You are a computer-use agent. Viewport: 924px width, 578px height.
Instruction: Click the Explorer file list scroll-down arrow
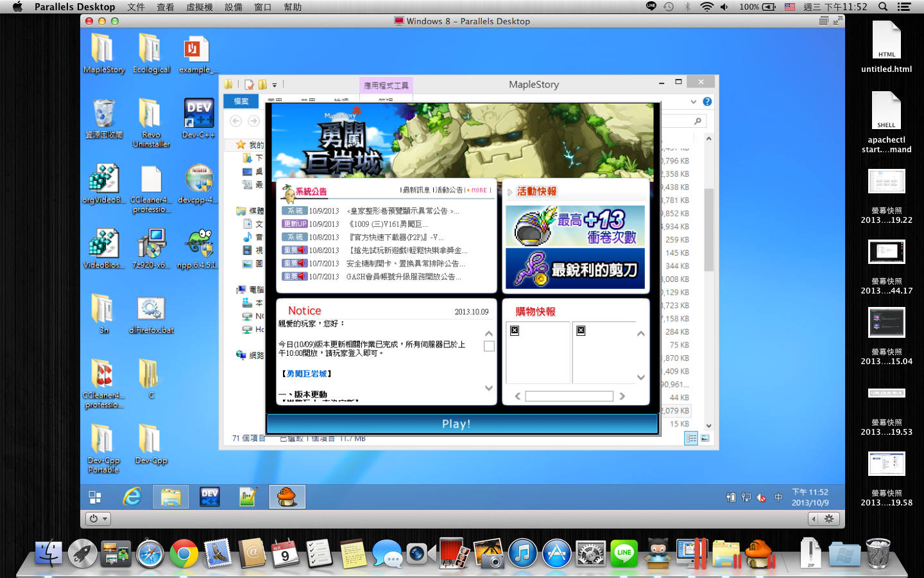709,425
